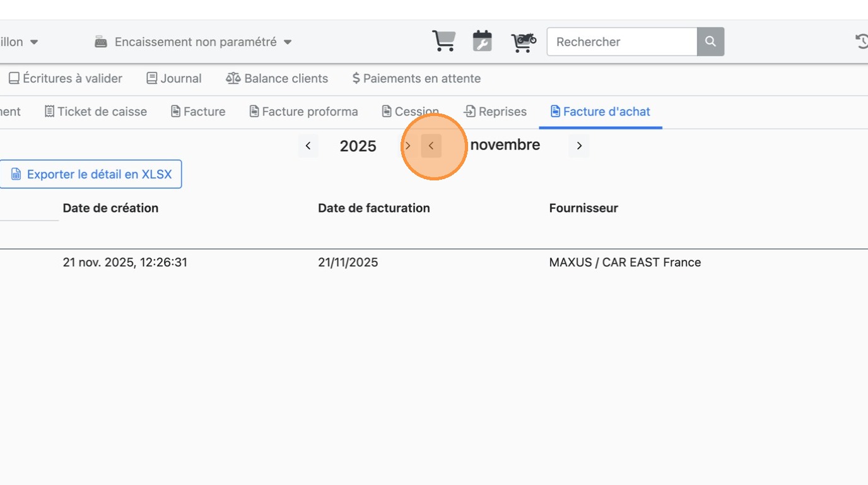Switch to the Ticket de caisse tab
The height and width of the screenshot is (485, 868).
(96, 112)
